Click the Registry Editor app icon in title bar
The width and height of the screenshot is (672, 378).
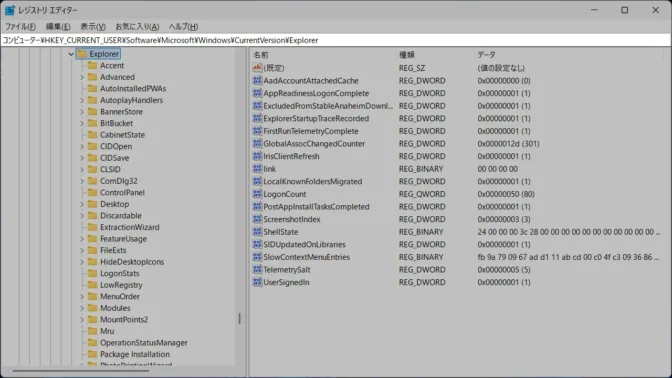9,10
